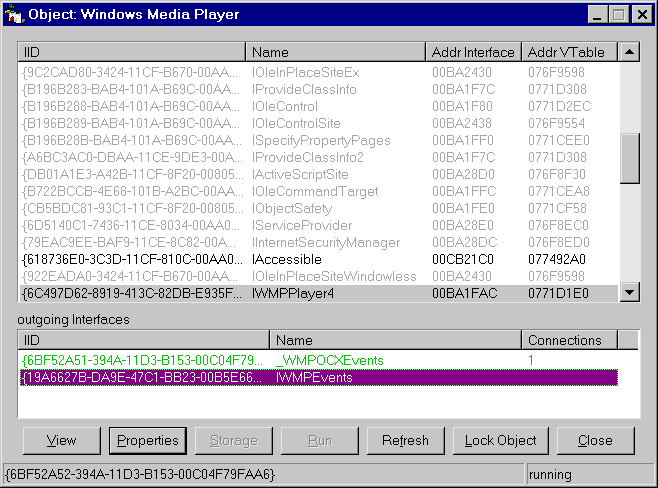
Task: Click the CLSID text in the status bar
Action: (140, 475)
